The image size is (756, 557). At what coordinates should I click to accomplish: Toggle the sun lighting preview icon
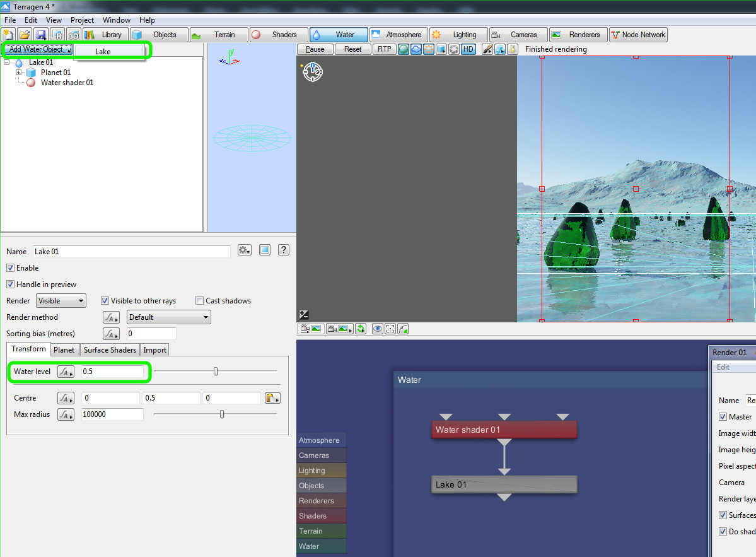point(429,49)
